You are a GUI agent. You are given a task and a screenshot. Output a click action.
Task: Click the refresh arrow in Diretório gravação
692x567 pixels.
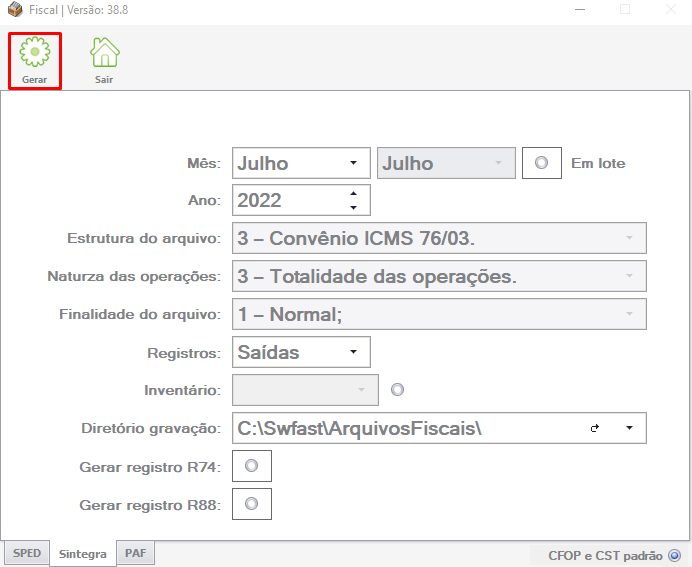tap(595, 428)
